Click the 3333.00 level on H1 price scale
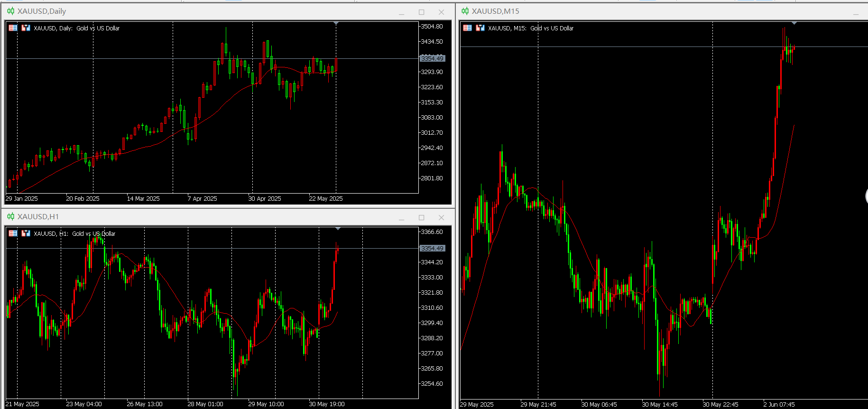Viewport: 868px width, 409px height. (x=432, y=277)
